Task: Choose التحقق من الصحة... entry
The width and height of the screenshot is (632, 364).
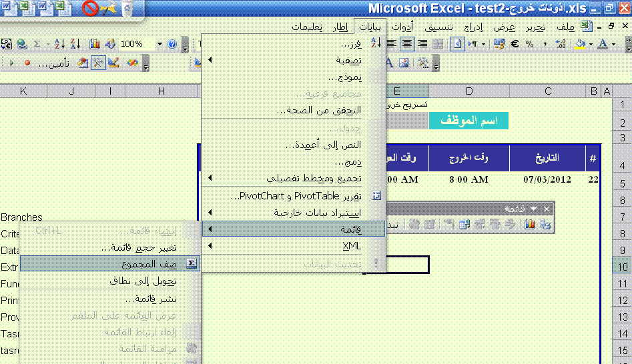Action: tap(294, 110)
